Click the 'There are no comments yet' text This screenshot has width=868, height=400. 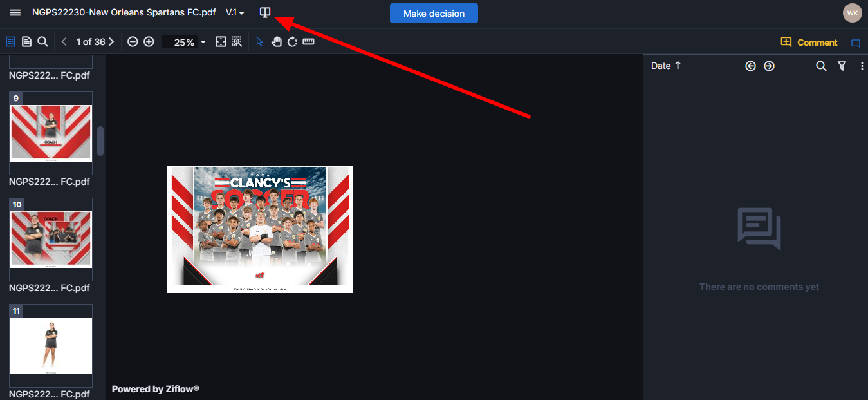click(759, 287)
